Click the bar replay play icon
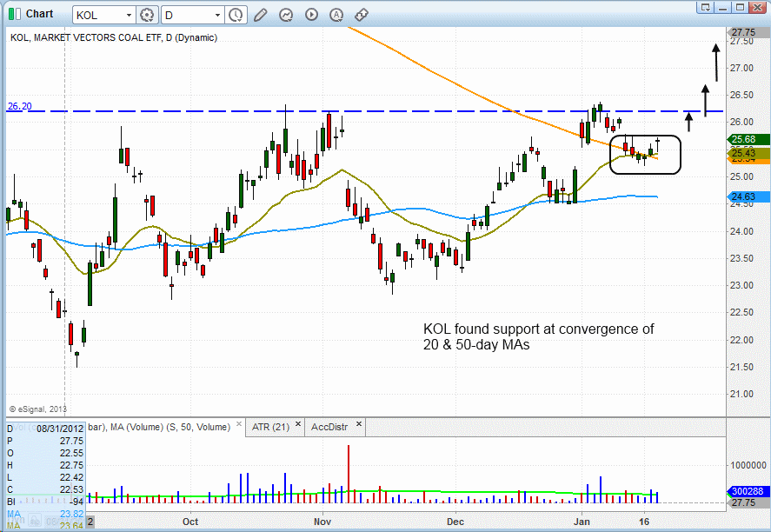The image size is (771, 532). 311,15
